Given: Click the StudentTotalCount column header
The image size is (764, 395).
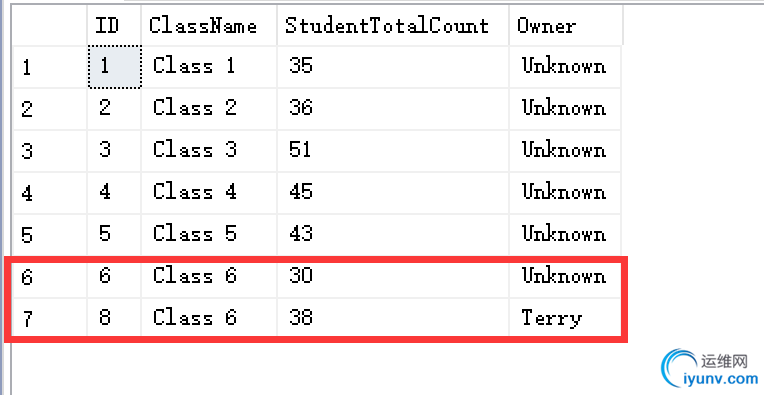Looking at the screenshot, I should click(393, 25).
